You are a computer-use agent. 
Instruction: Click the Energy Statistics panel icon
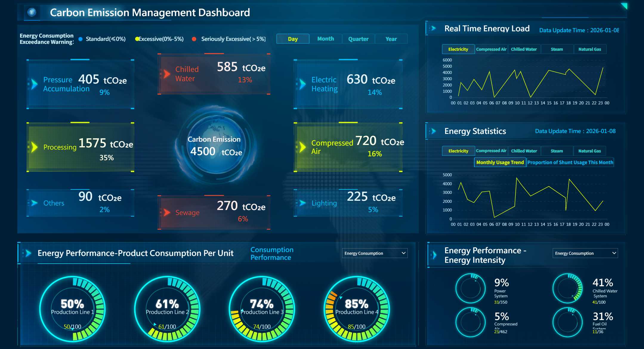(432, 131)
